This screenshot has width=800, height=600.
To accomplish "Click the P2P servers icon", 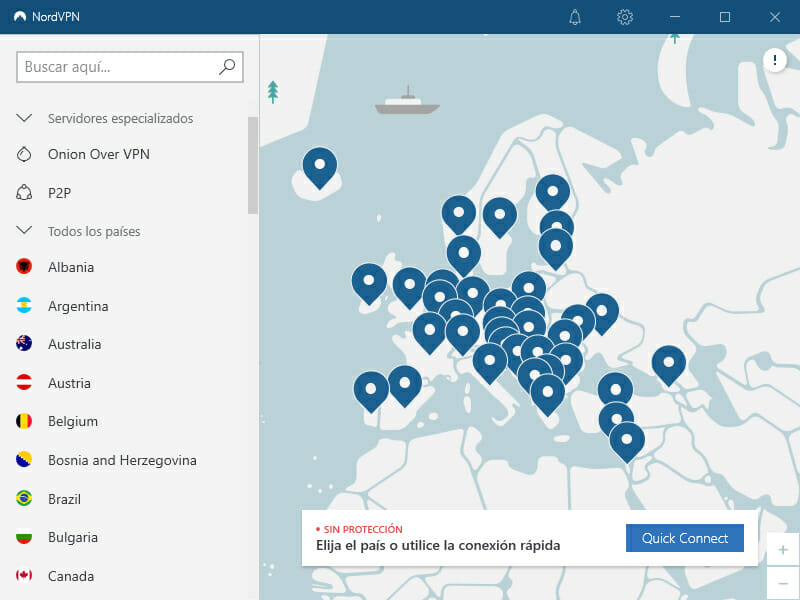I will point(24,193).
